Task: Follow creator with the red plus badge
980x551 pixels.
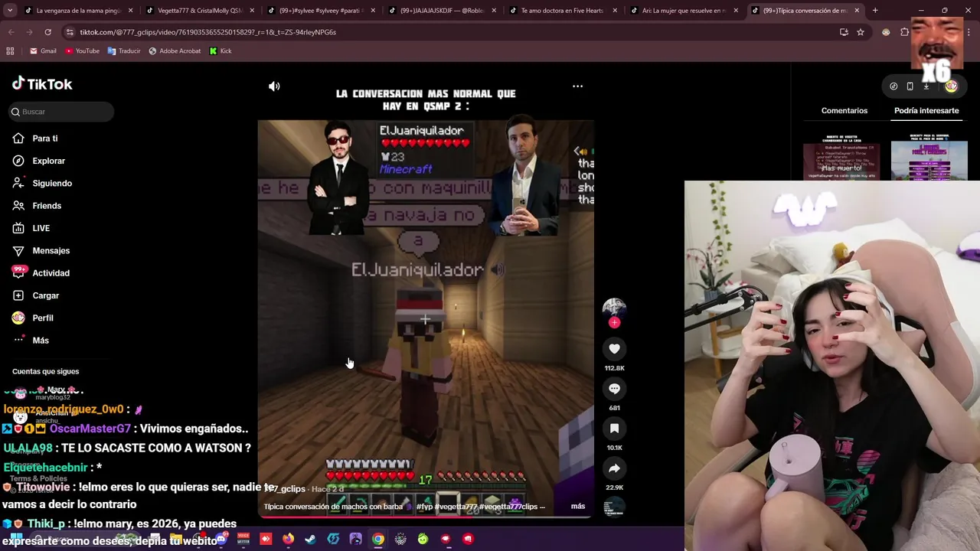Action: pos(614,322)
